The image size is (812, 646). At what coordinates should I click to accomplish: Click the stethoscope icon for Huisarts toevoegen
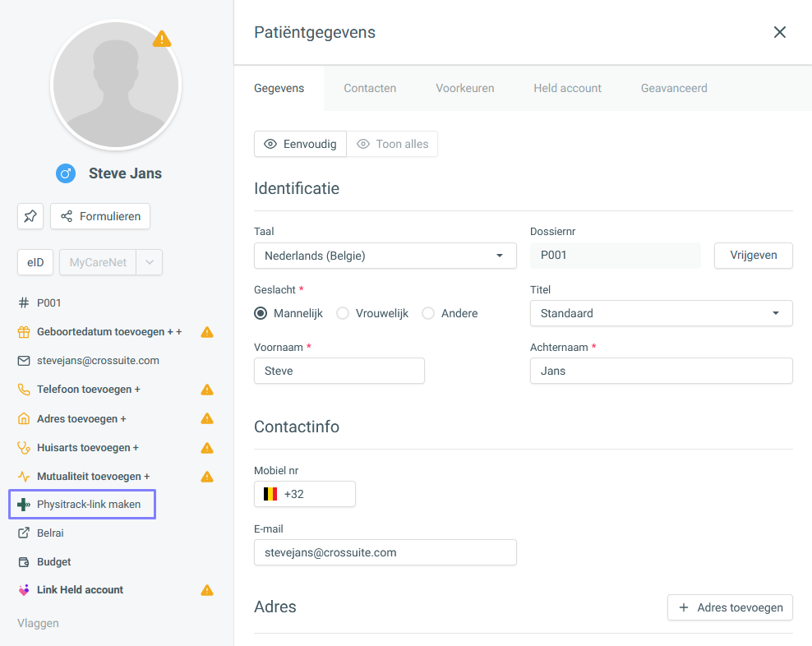pyautogui.click(x=23, y=448)
